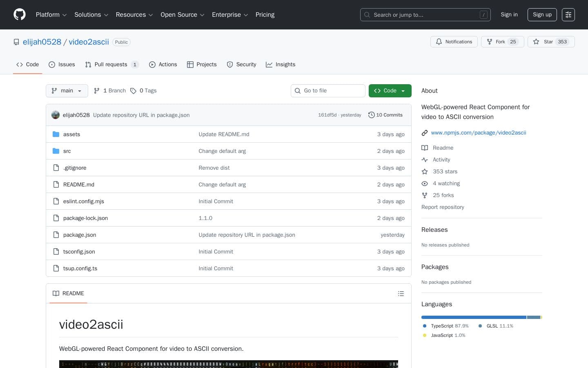Open the npmjs package link
Viewport: 588px width, 368px height.
coord(478,132)
